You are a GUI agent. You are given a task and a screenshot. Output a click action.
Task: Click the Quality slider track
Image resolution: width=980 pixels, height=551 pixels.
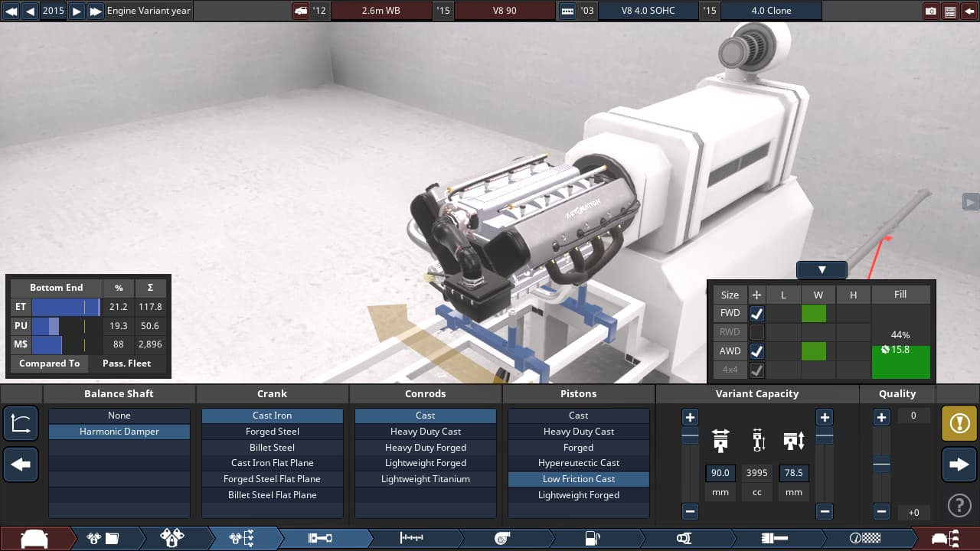881,465
